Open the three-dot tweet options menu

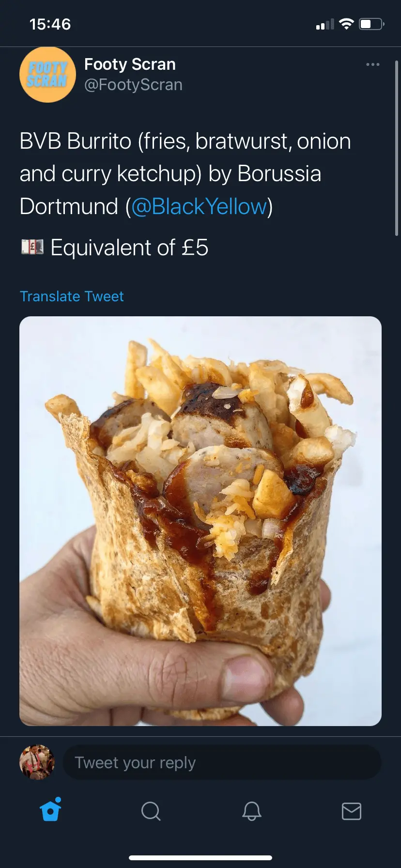(372, 64)
